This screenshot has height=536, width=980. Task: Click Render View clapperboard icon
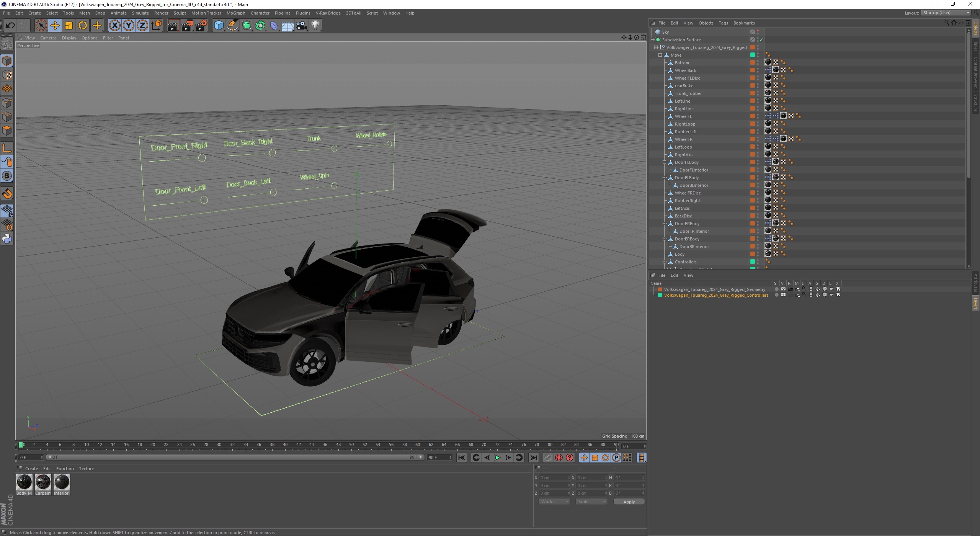pyautogui.click(x=173, y=26)
